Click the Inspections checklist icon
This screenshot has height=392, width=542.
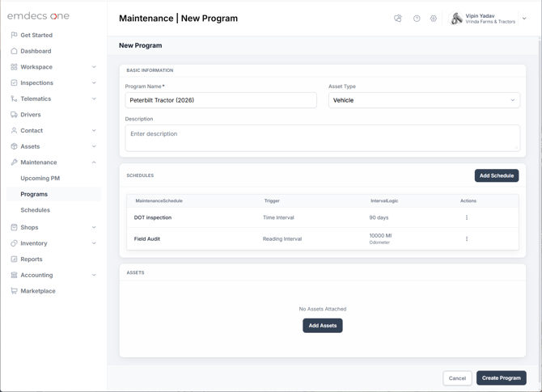coord(14,82)
